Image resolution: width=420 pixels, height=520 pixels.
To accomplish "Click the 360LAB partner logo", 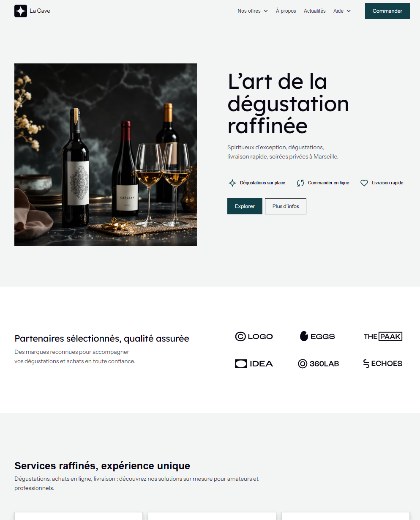I will pyautogui.click(x=319, y=364).
